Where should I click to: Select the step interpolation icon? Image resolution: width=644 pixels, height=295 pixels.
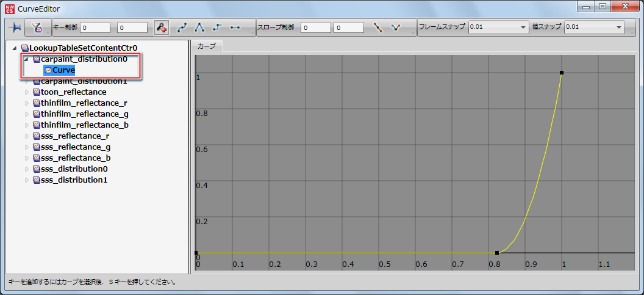217,27
